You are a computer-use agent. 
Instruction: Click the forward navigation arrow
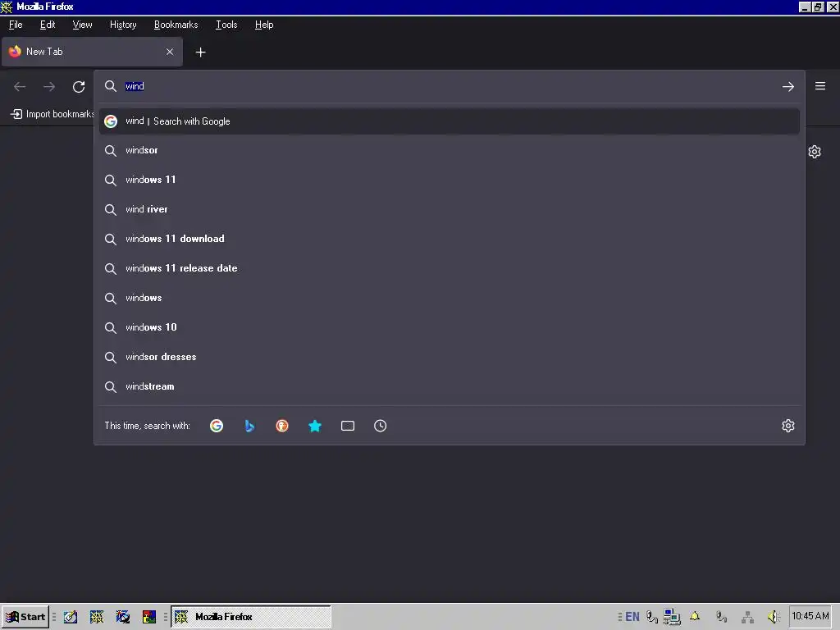(x=49, y=86)
